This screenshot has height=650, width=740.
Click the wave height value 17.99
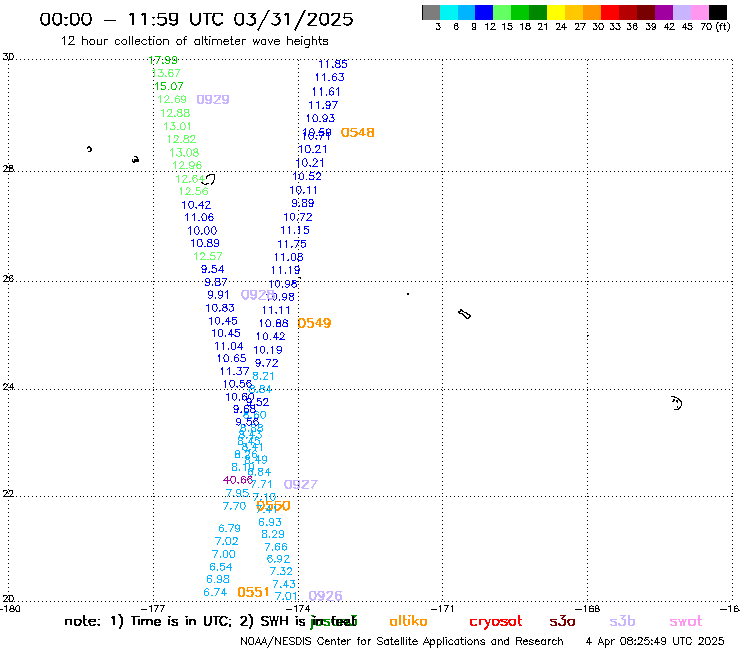tap(163, 60)
